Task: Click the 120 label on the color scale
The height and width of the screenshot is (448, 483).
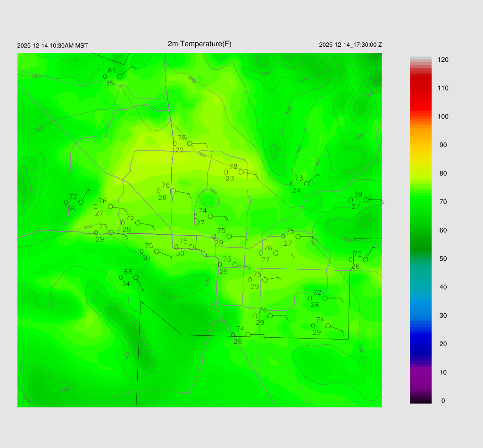Action: point(443,60)
